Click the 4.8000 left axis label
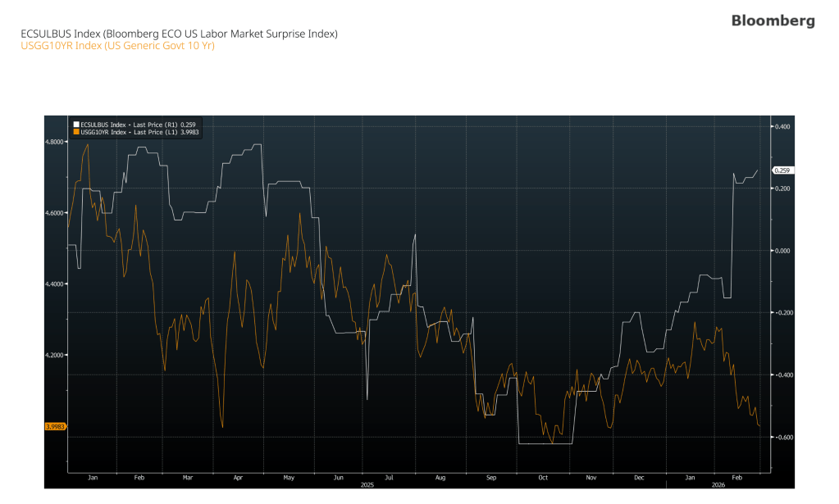Image resolution: width=839 pixels, height=504 pixels. click(x=56, y=142)
